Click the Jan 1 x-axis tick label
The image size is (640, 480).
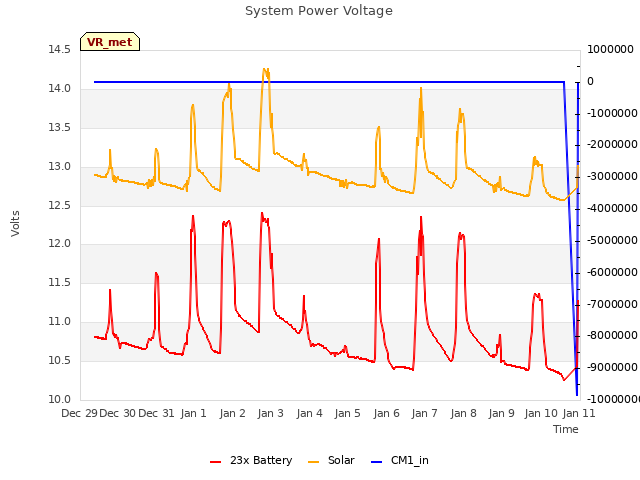click(193, 413)
